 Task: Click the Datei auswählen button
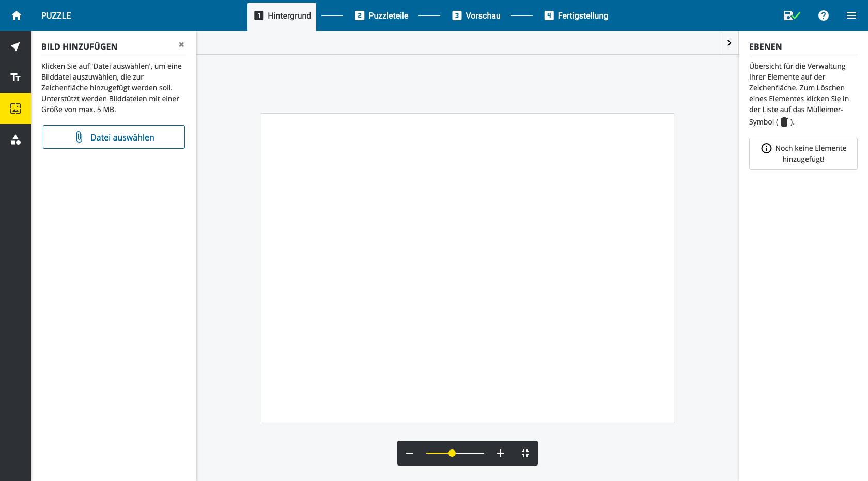tap(114, 137)
